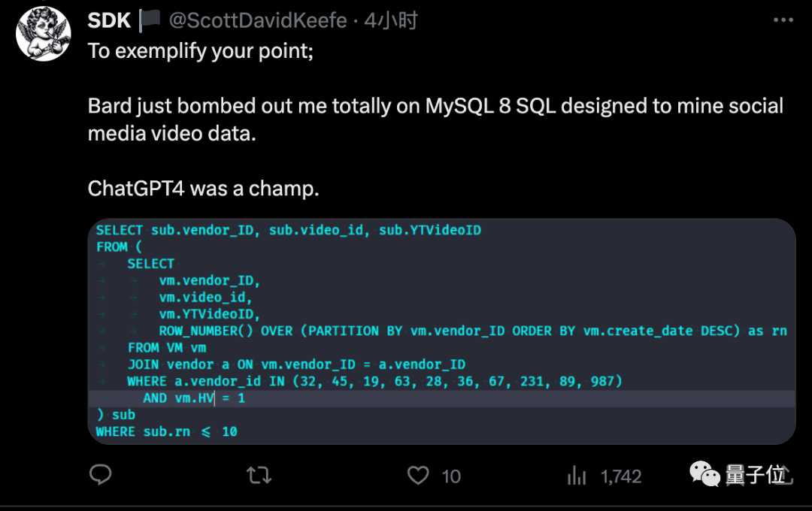Click the retweet arrows icon
812x511 pixels.
(259, 475)
